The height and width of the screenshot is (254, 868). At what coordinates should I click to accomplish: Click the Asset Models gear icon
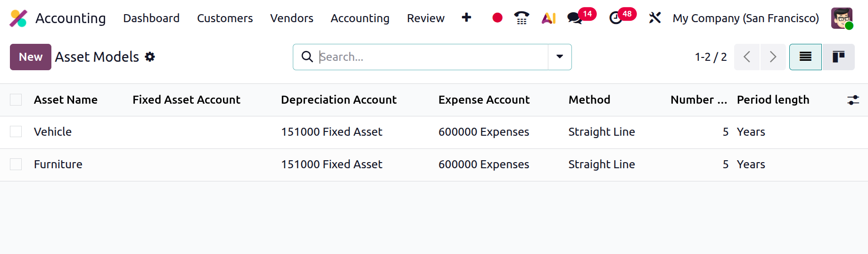150,57
